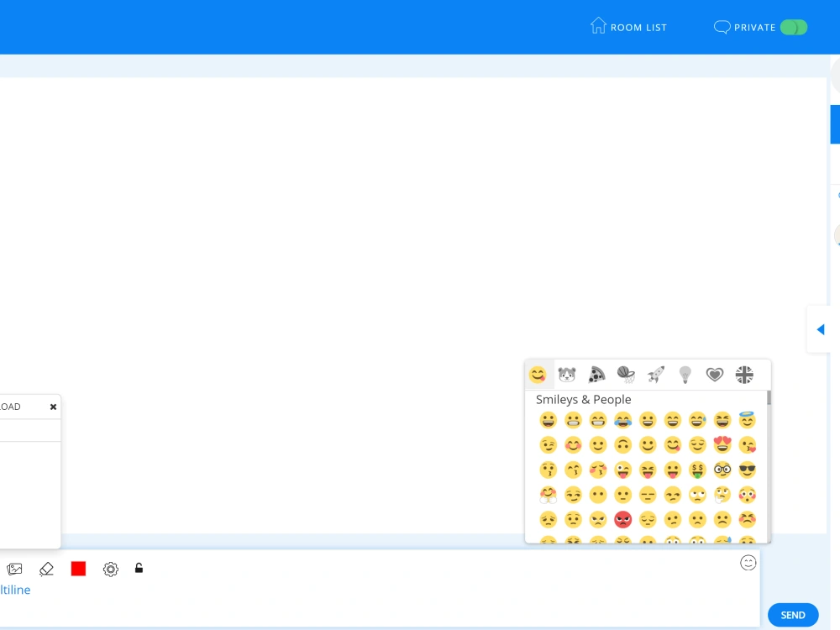Click the emoji panel scrollbar
Image resolution: width=840 pixels, height=630 pixels.
click(x=769, y=397)
